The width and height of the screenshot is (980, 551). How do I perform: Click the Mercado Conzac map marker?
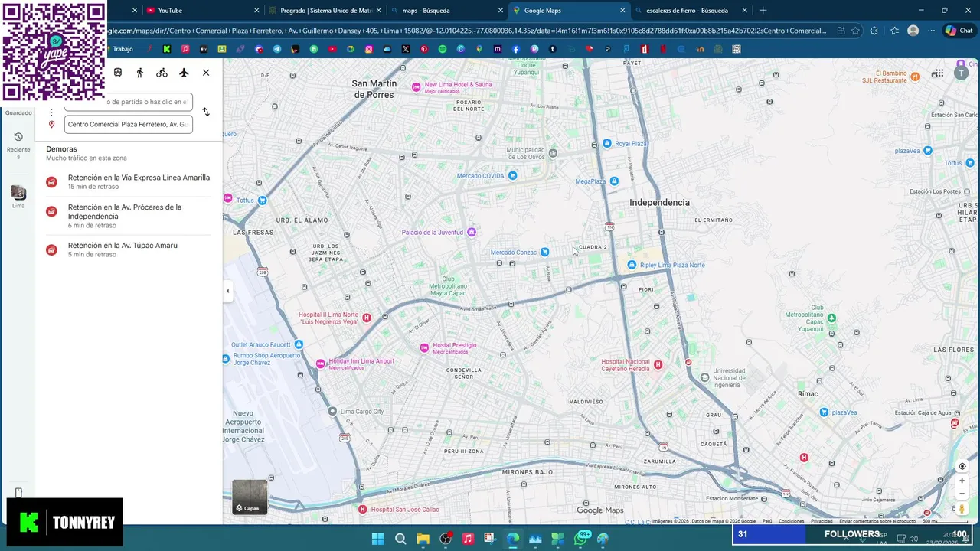[544, 252]
